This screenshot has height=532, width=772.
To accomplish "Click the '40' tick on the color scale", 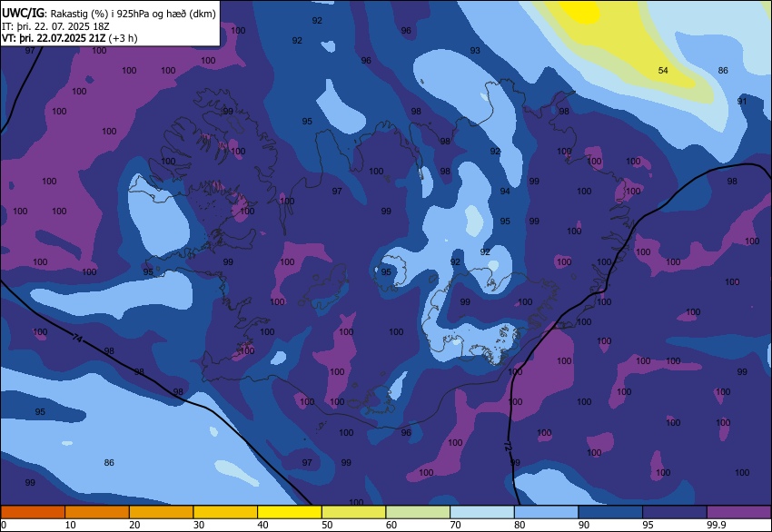I will tap(262, 525).
